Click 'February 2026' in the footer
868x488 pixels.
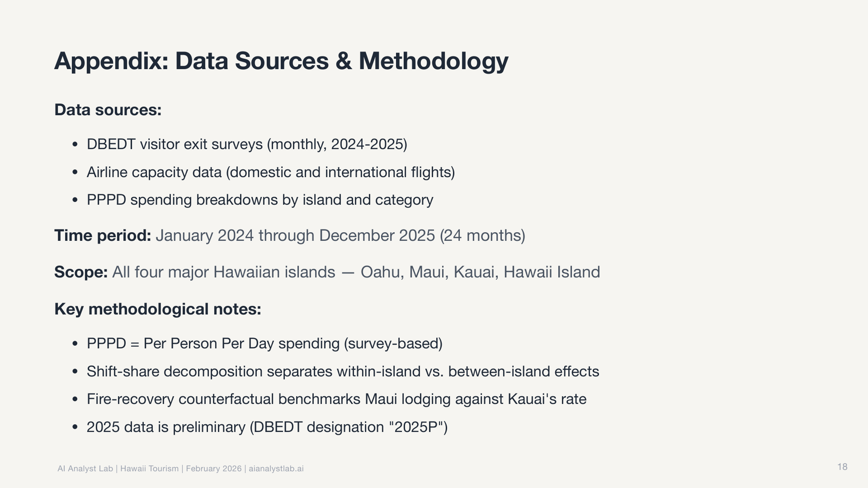[213, 469]
